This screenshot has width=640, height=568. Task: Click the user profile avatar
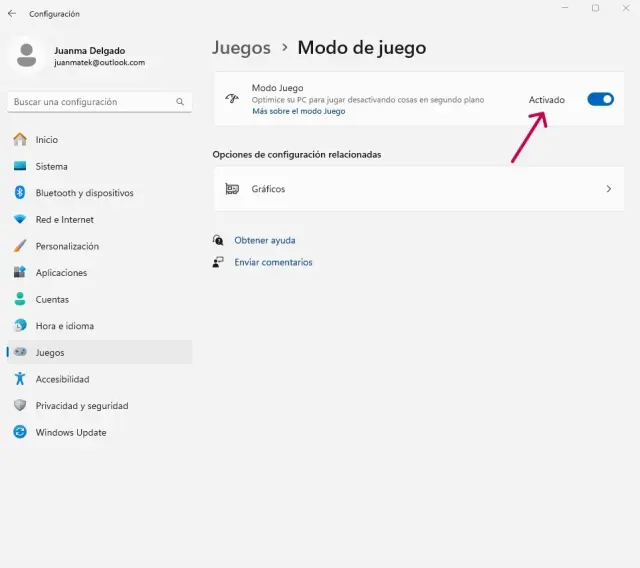pyautogui.click(x=27, y=55)
